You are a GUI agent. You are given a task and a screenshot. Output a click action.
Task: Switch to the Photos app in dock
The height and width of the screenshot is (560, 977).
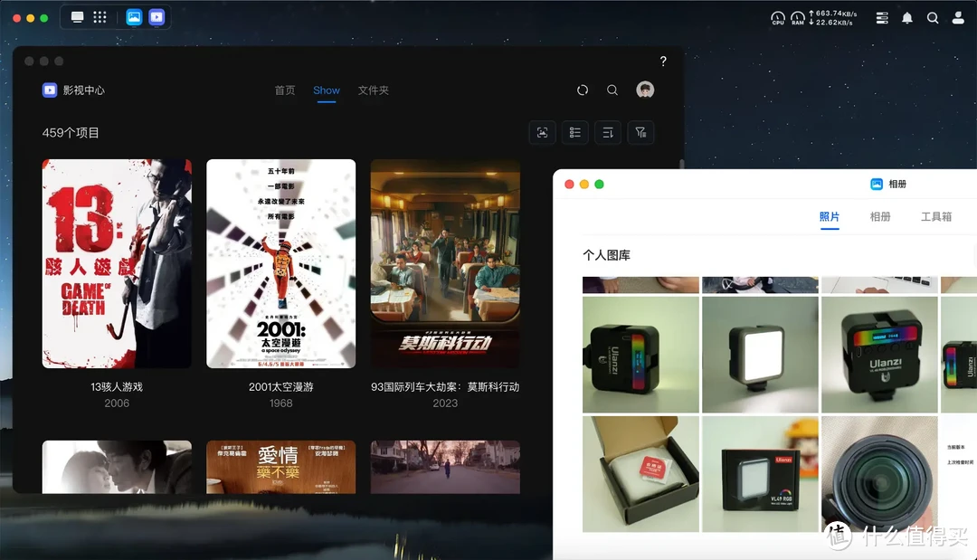134,17
